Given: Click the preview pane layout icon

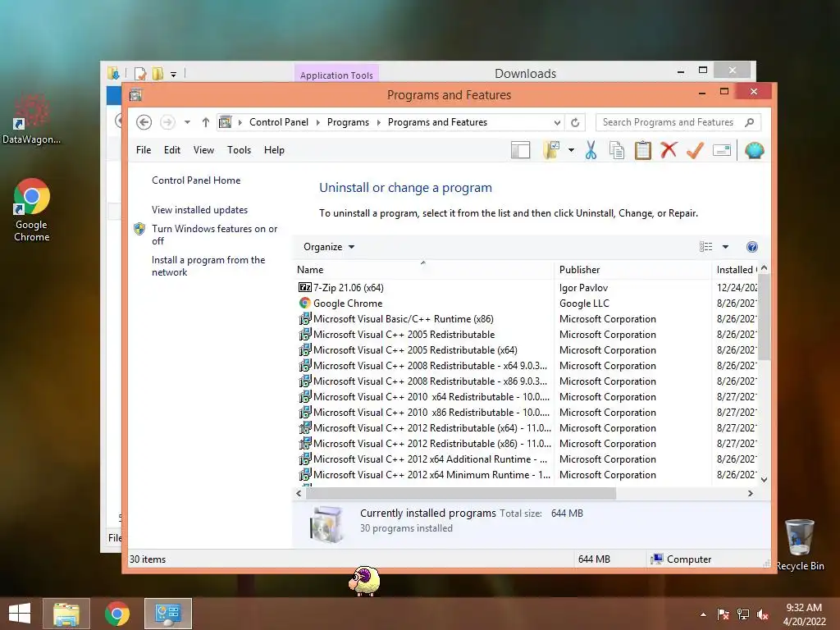Looking at the screenshot, I should [x=520, y=151].
